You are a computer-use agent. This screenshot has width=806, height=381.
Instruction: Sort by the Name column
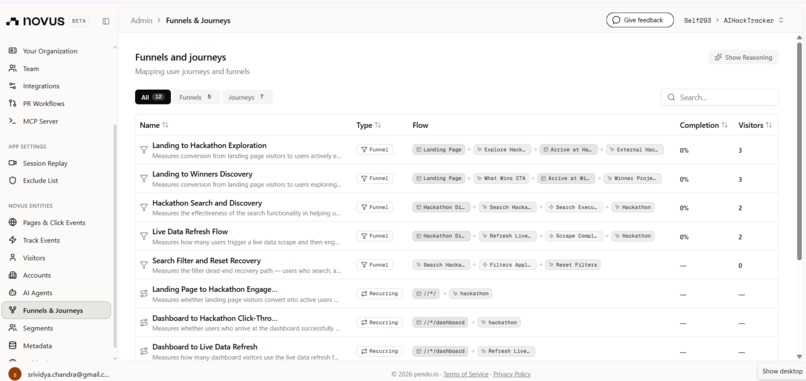154,125
